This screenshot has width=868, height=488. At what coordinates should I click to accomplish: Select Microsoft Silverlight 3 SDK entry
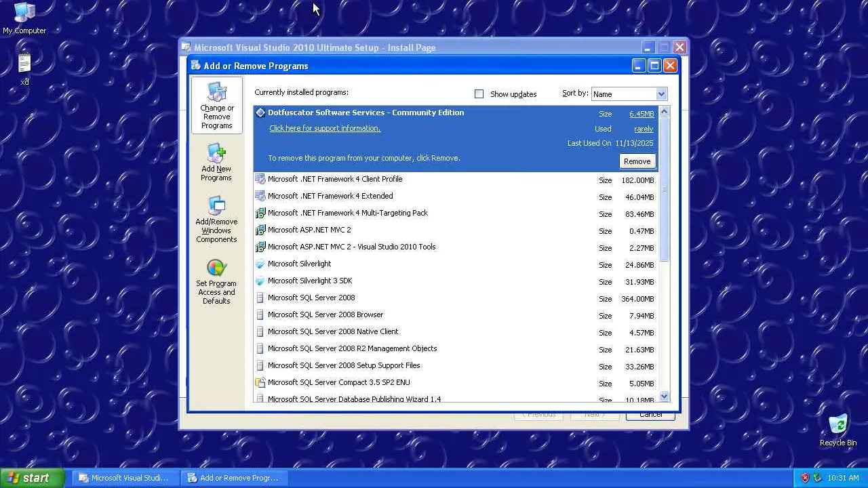[x=455, y=281]
